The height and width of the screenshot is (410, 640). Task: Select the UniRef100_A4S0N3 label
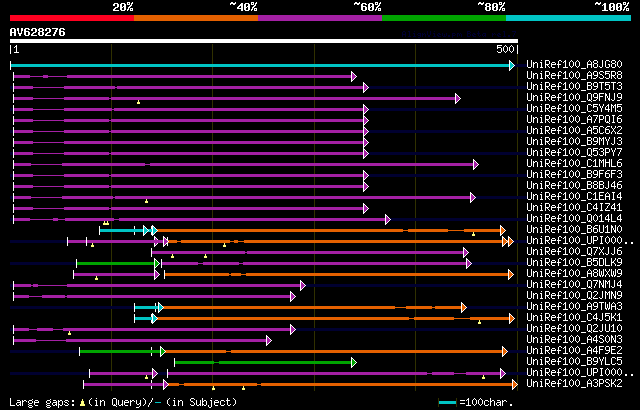click(574, 340)
